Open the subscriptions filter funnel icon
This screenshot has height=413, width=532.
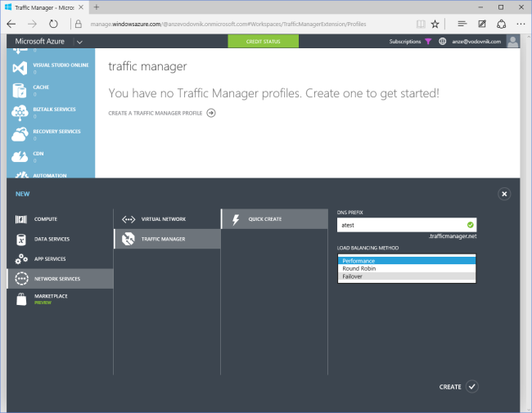pos(428,42)
